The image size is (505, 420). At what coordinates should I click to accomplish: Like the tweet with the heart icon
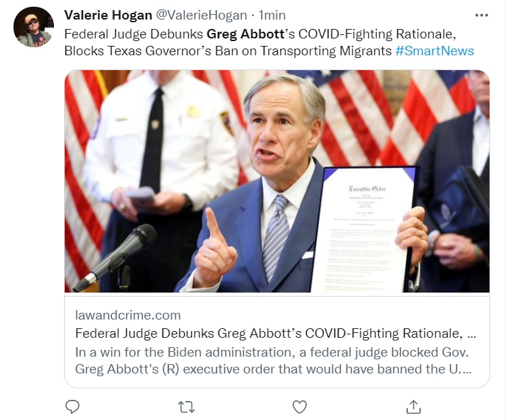point(299,407)
